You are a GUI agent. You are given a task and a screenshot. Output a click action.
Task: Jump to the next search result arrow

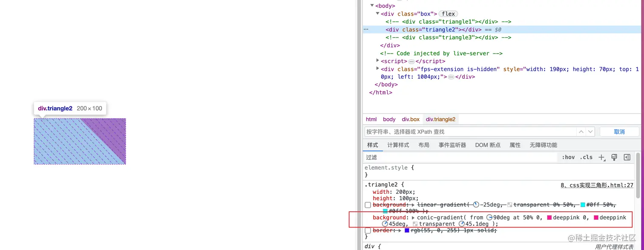coord(590,132)
